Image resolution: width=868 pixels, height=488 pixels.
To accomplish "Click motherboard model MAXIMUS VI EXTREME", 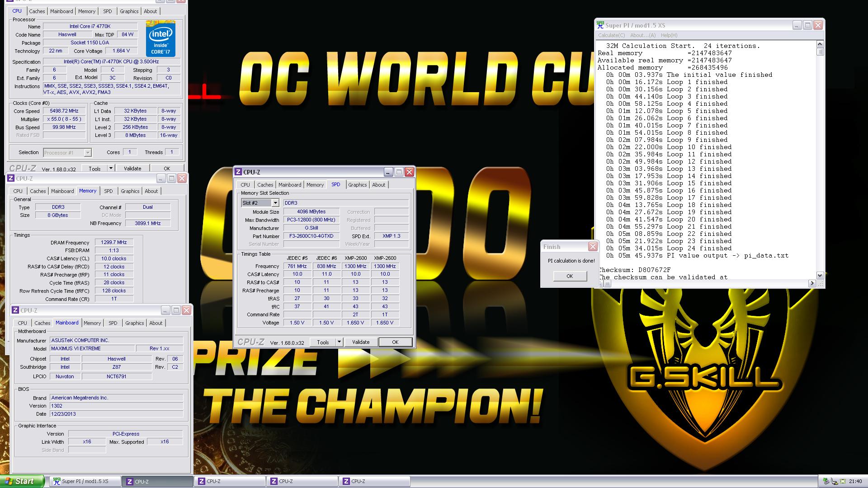I will click(92, 348).
